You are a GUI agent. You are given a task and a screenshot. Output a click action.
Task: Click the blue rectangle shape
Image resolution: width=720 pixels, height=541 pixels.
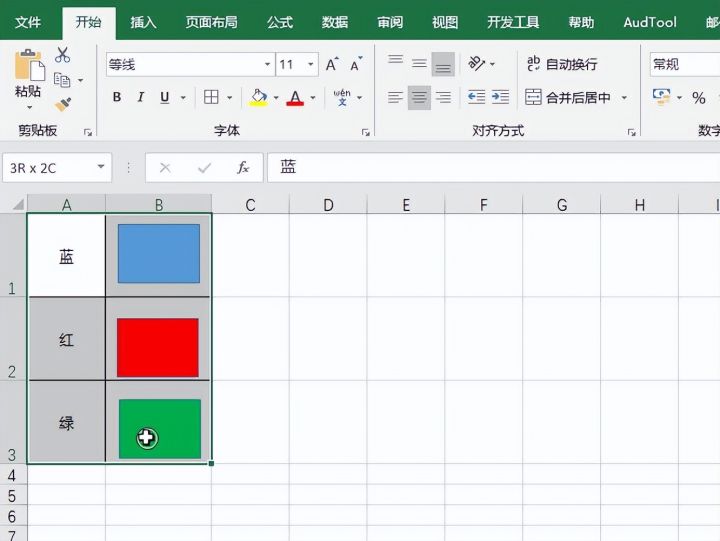coord(159,254)
